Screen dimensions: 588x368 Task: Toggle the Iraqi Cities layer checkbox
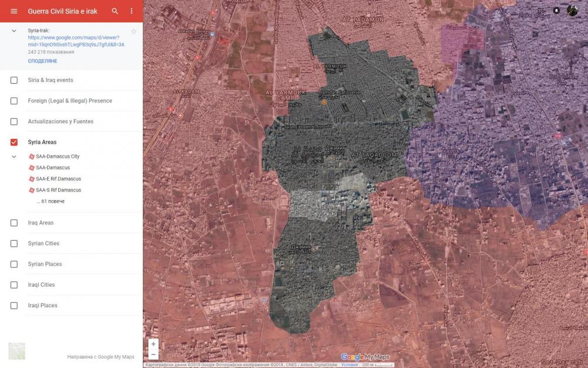[x=14, y=285]
